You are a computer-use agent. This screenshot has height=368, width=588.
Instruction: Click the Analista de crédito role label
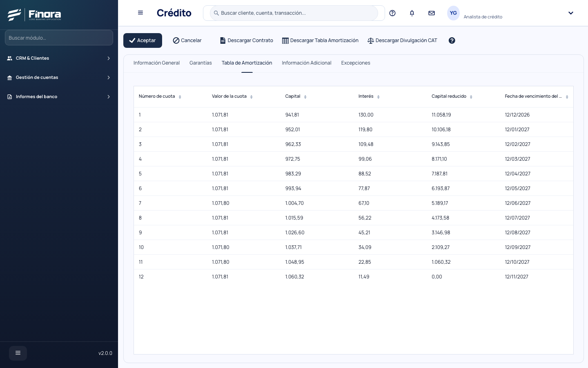point(483,17)
